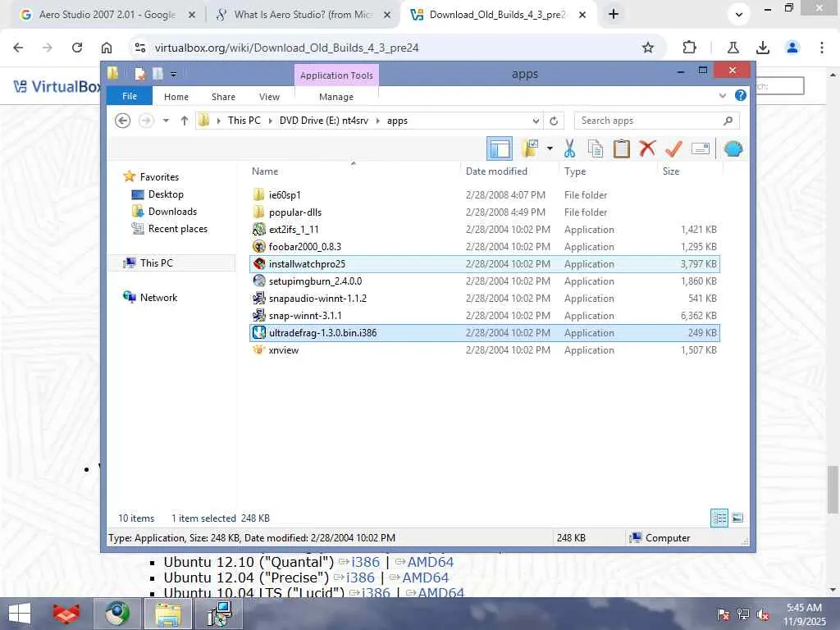Open the Manage tab under Application Tools
This screenshot has height=630, width=840.
[336, 97]
